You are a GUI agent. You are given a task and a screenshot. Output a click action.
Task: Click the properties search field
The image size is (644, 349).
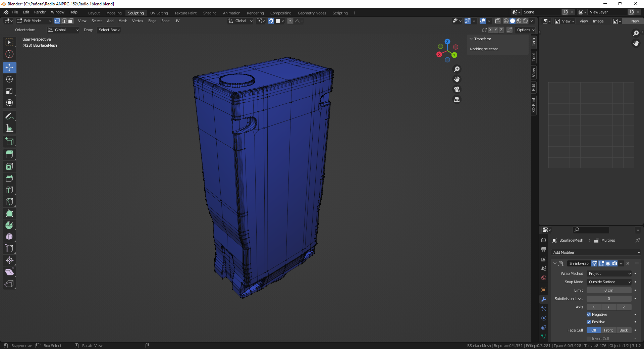(x=591, y=230)
